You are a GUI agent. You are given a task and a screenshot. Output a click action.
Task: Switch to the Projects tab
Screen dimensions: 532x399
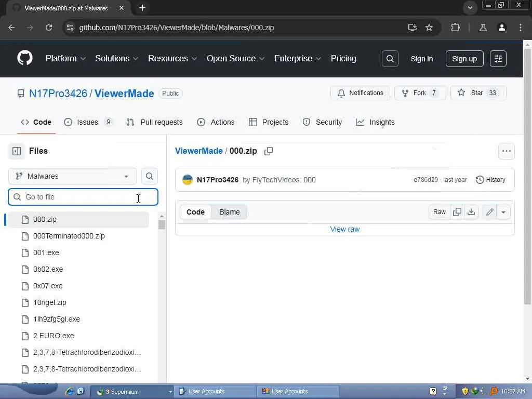coord(269,122)
